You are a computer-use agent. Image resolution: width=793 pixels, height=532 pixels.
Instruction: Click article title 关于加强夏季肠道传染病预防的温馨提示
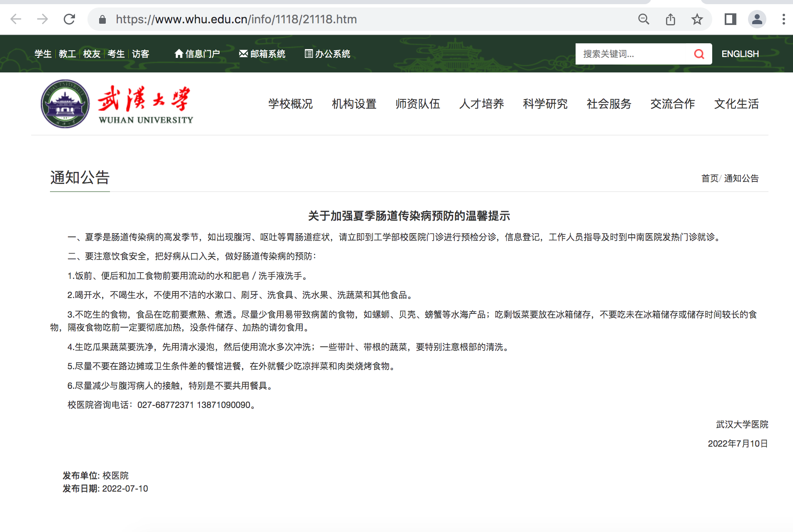(409, 216)
